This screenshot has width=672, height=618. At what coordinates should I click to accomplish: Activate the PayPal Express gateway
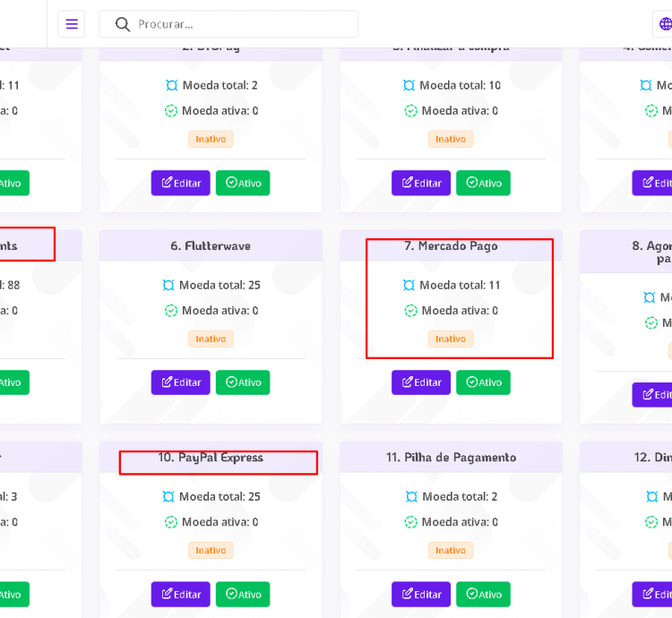tap(243, 594)
